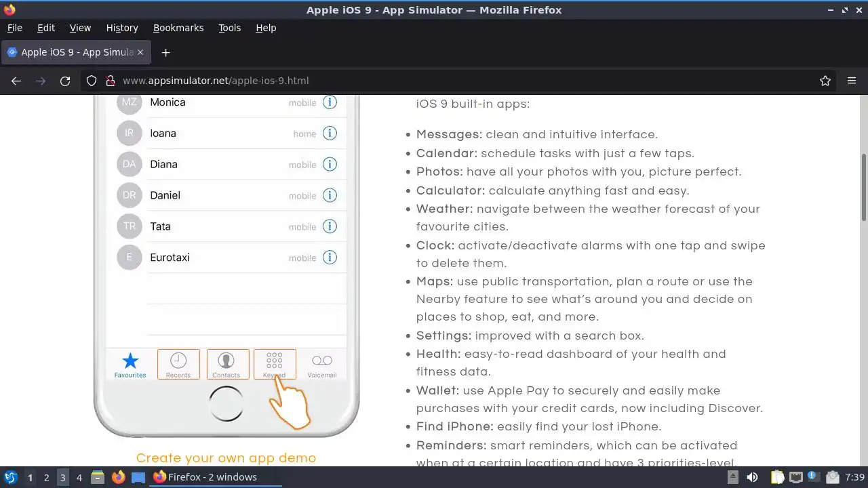
Task: Open the Bookmarks menu
Action: (x=178, y=28)
